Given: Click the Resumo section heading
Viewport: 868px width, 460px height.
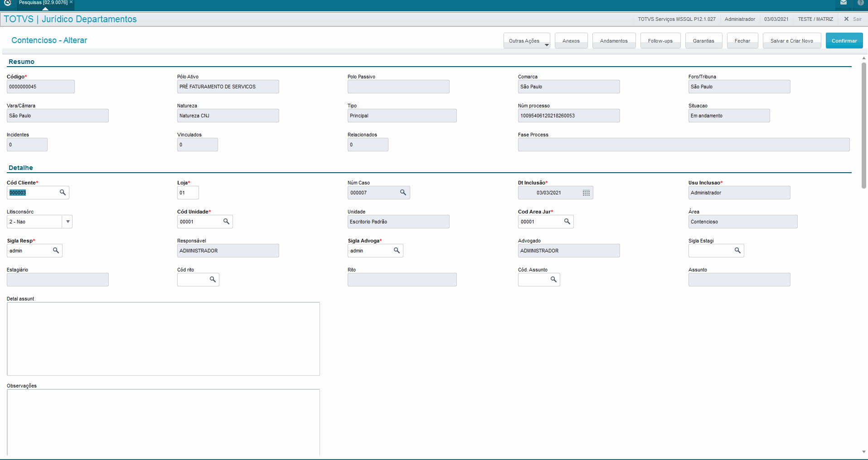Looking at the screenshot, I should pos(21,62).
